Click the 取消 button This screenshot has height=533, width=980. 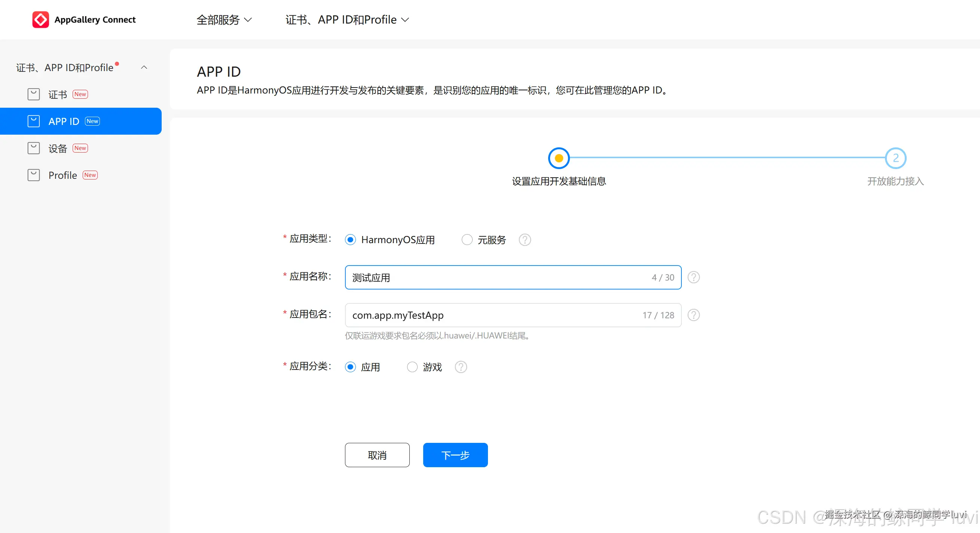377,455
